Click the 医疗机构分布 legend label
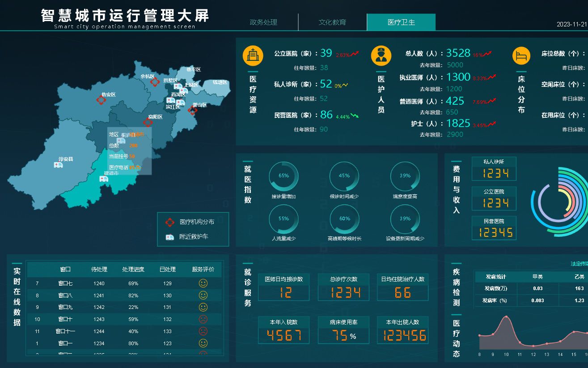588x368 pixels. pos(197,222)
